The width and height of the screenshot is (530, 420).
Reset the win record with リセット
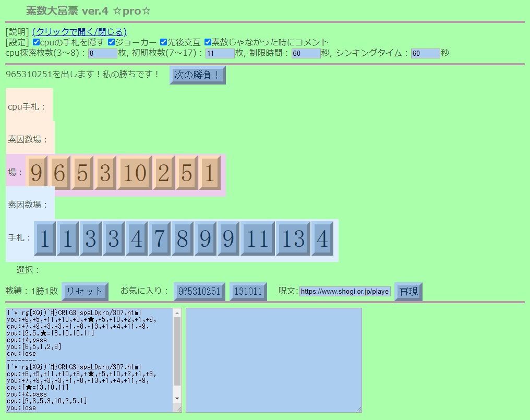pyautogui.click(x=85, y=292)
